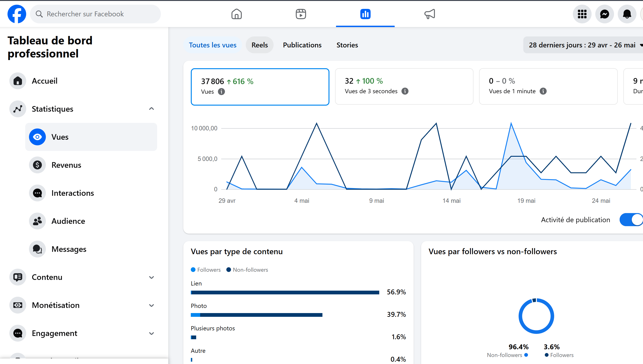The height and width of the screenshot is (364, 643).
Task: Click the Monétisation money icon
Action: pyautogui.click(x=18, y=305)
